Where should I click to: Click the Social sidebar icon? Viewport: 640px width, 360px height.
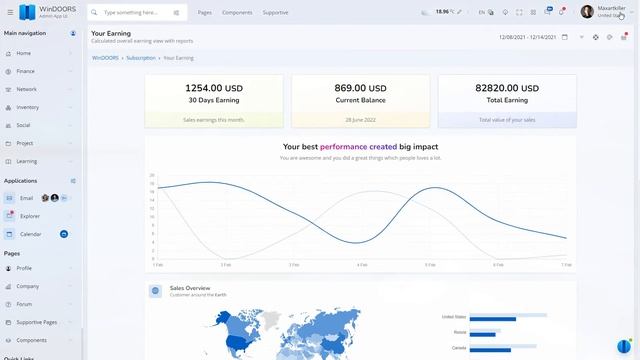(8, 125)
